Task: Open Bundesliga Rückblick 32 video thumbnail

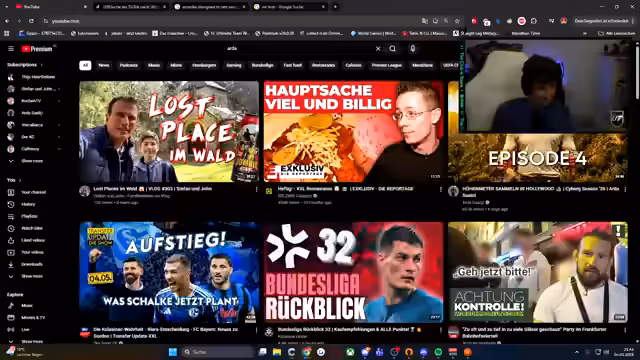Action: click(x=353, y=272)
